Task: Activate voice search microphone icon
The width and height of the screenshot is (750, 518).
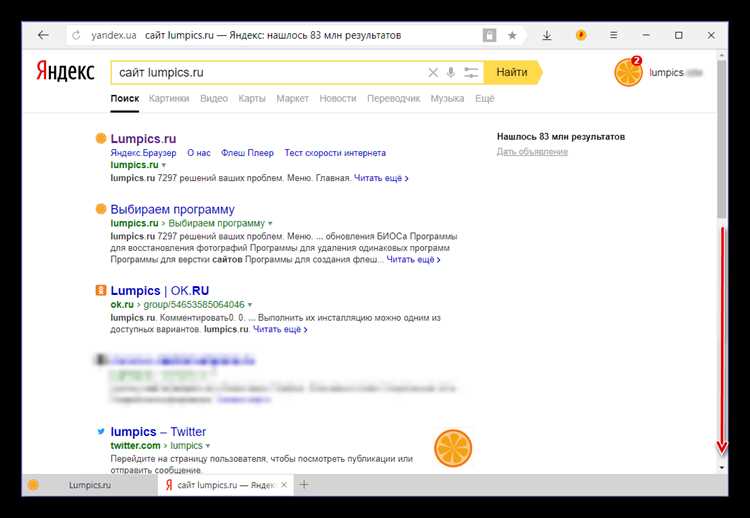Action: (x=451, y=73)
